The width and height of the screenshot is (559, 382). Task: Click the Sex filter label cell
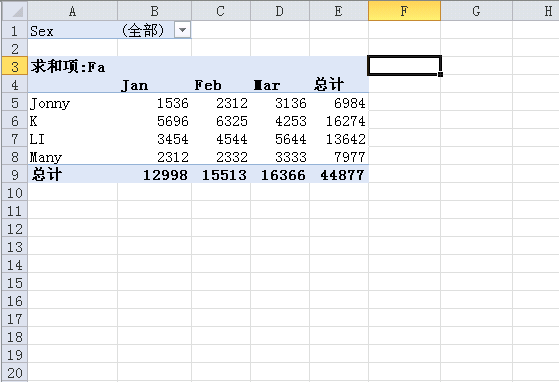72,30
